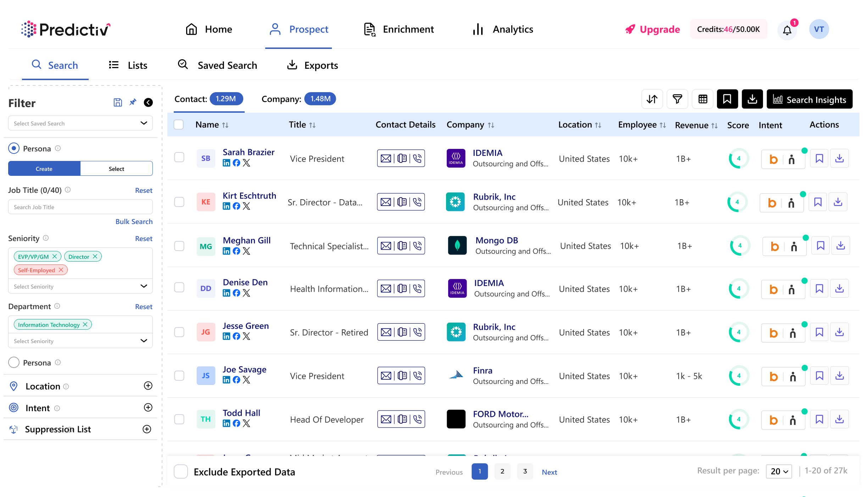
Task: Open the VT user avatar menu
Action: (819, 29)
